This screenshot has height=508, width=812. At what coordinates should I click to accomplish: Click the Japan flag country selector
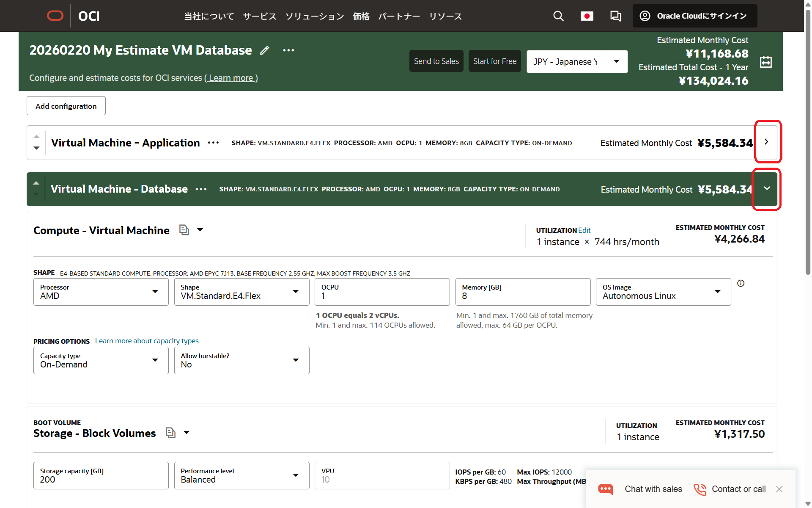click(x=587, y=16)
